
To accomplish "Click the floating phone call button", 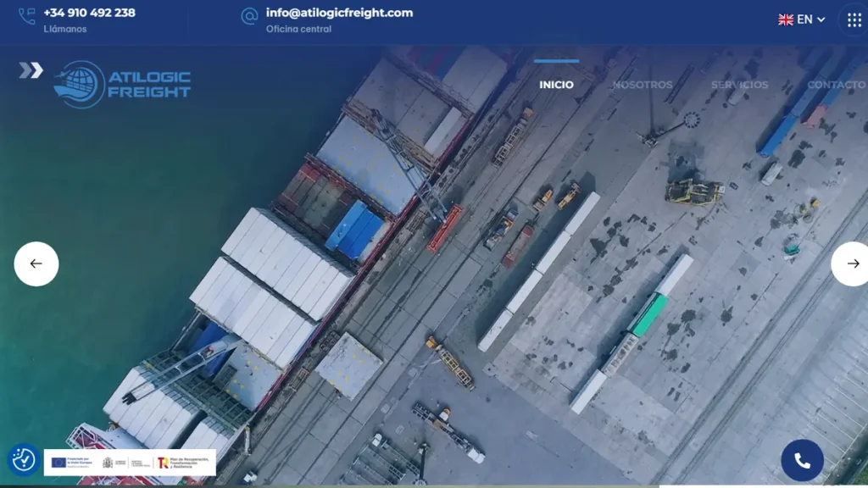I will 802,460.
